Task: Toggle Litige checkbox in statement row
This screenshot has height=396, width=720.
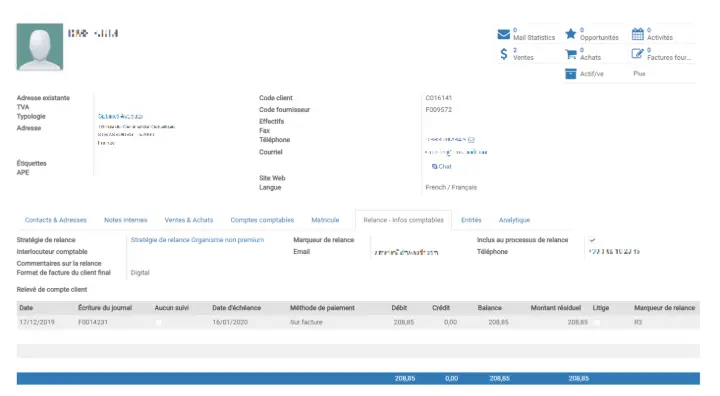Action: point(596,322)
